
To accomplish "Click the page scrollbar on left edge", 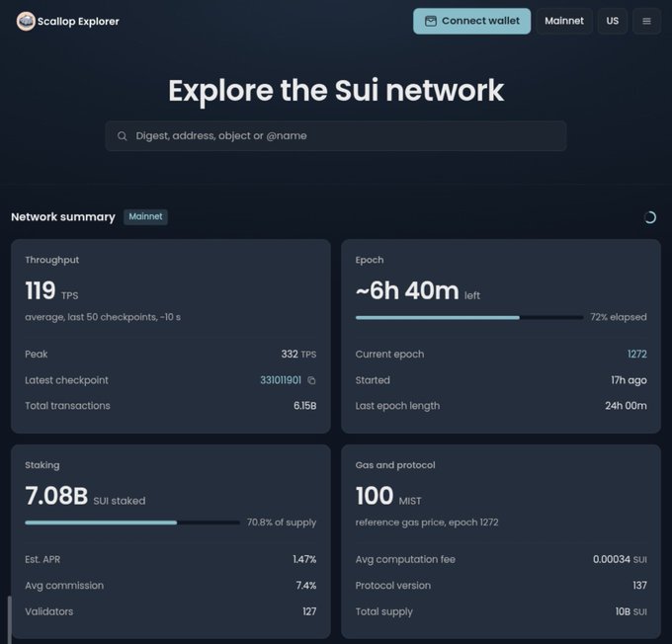I will click(x=10, y=619).
